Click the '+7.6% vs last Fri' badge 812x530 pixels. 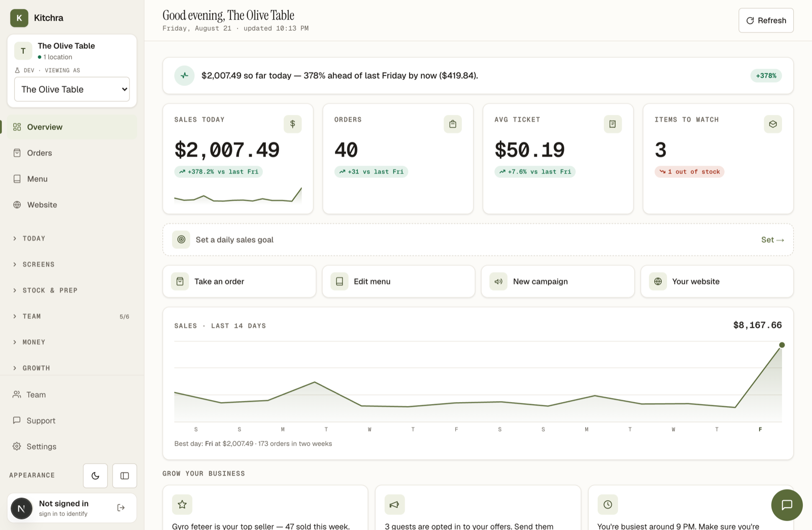535,172
